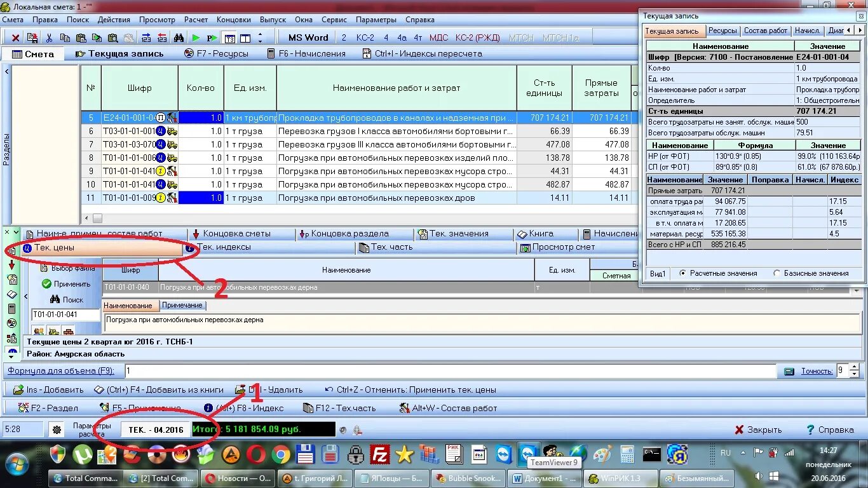Click the Вид1 button in Текущая запись window

click(x=658, y=273)
